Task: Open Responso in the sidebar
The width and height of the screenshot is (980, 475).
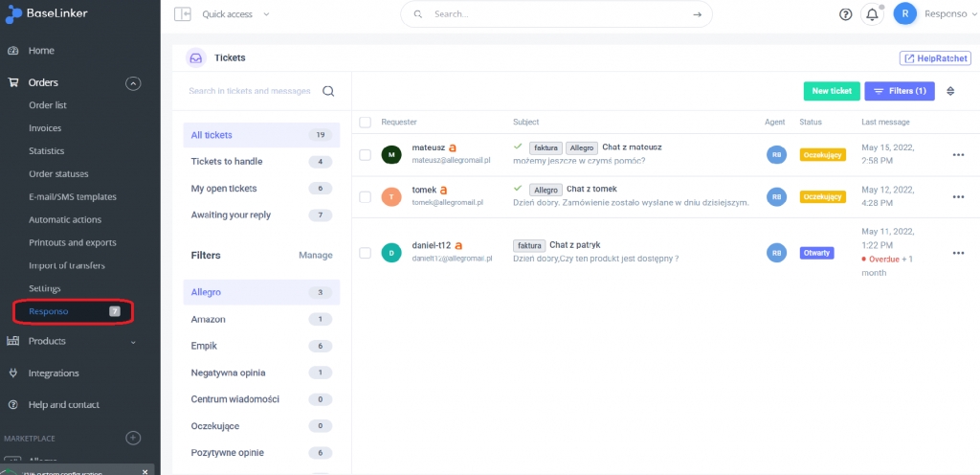Action: point(49,311)
